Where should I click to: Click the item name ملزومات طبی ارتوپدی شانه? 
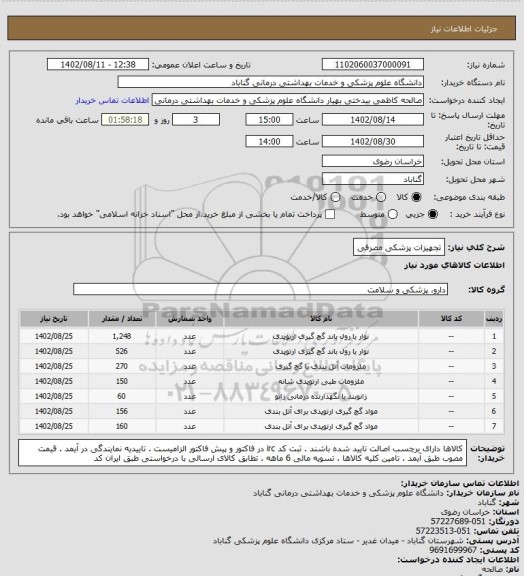tap(321, 381)
